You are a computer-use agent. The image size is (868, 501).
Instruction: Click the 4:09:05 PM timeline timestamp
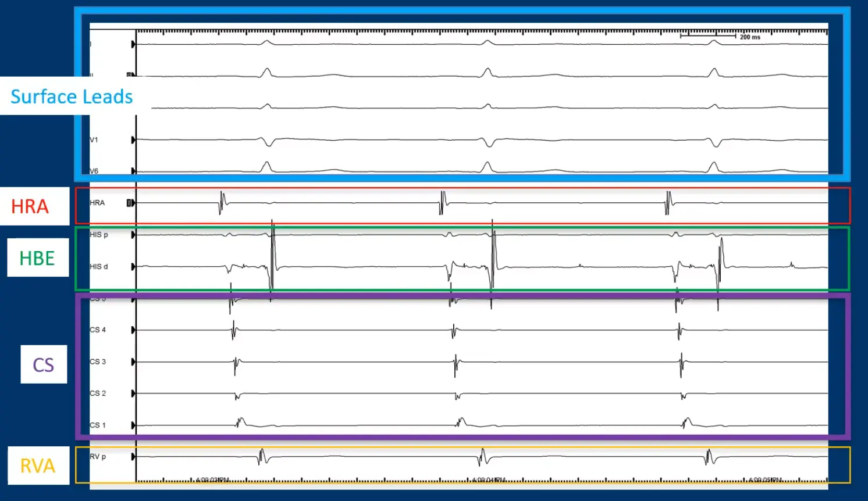point(765,480)
